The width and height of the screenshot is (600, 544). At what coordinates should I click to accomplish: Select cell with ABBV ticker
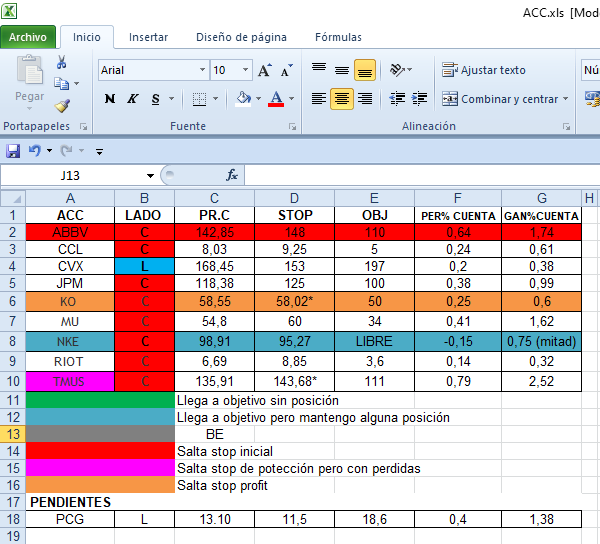pyautogui.click(x=70, y=232)
